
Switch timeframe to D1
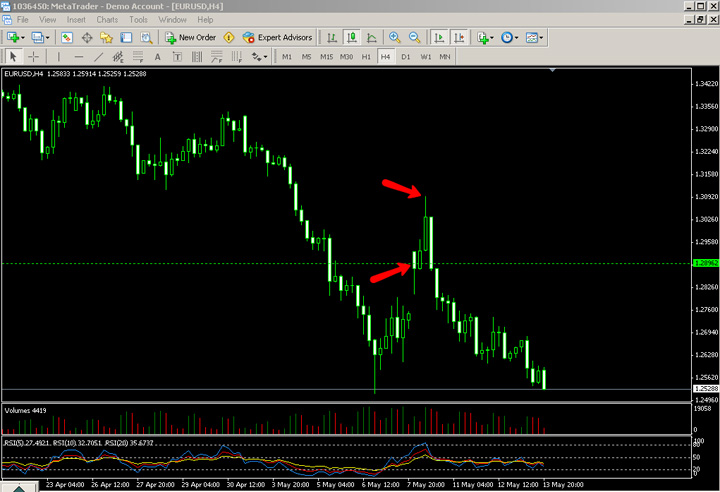(405, 57)
